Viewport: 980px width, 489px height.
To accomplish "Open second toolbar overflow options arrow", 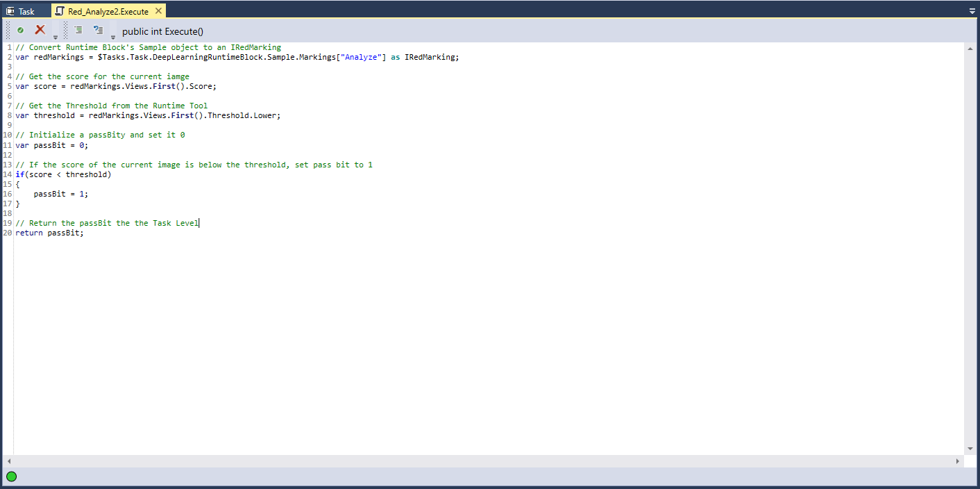I will (113, 37).
